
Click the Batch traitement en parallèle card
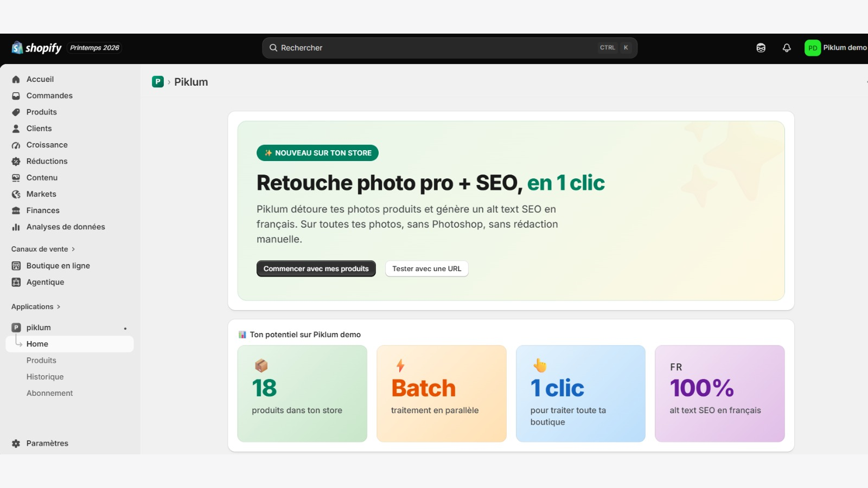(x=442, y=394)
